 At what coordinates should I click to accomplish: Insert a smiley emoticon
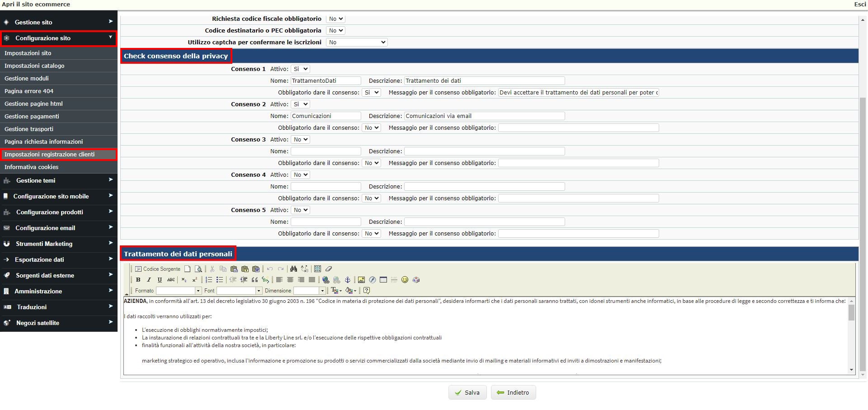click(x=405, y=280)
